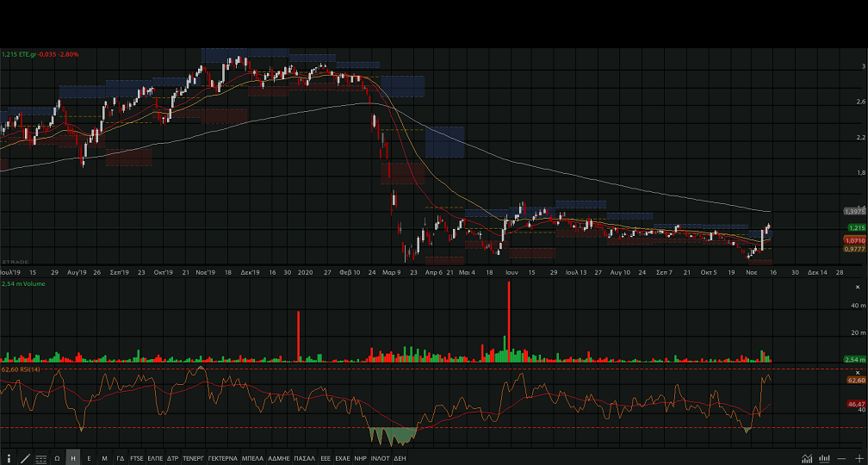Select the Ω timeframe button
Screen dimensions: 868x465
pos(57,458)
